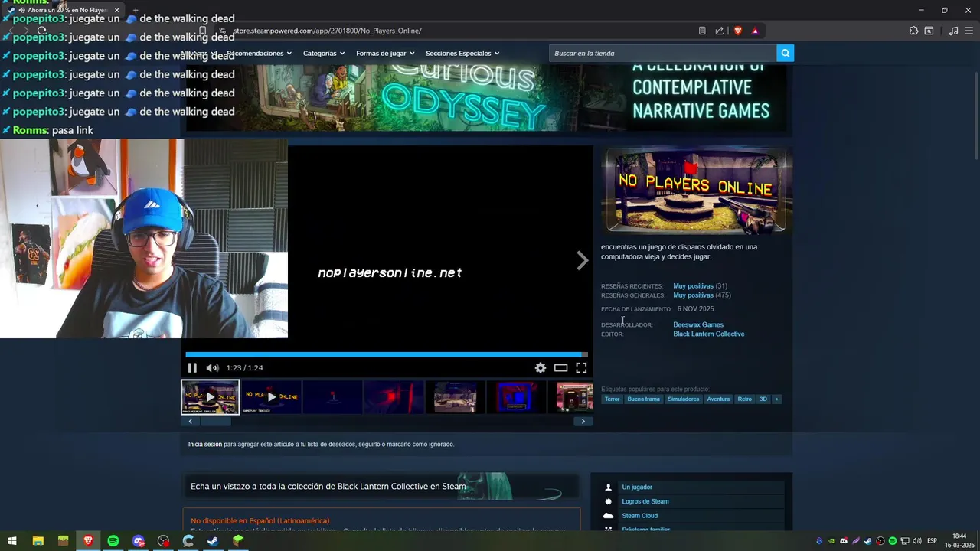Select the gameplay trailer thumbnail

click(x=271, y=397)
